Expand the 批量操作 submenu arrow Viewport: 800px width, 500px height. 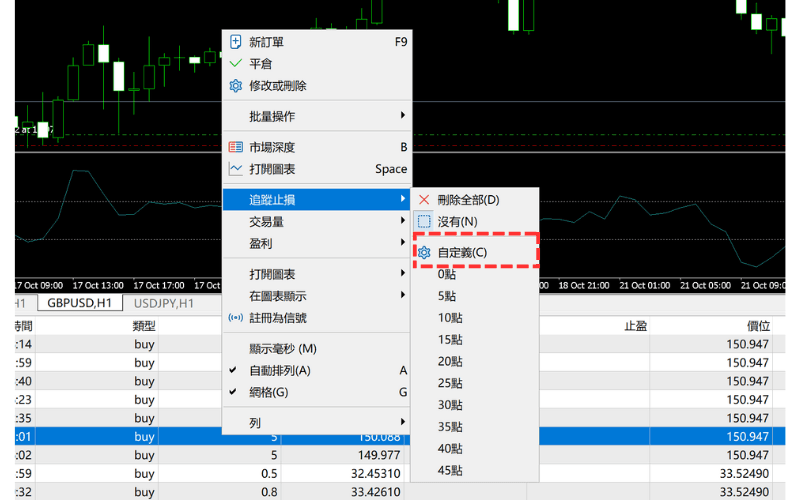pos(403,116)
